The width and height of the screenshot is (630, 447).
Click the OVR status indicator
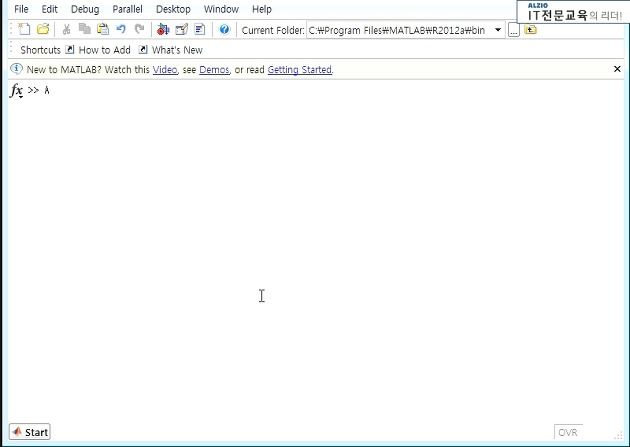[x=568, y=433]
